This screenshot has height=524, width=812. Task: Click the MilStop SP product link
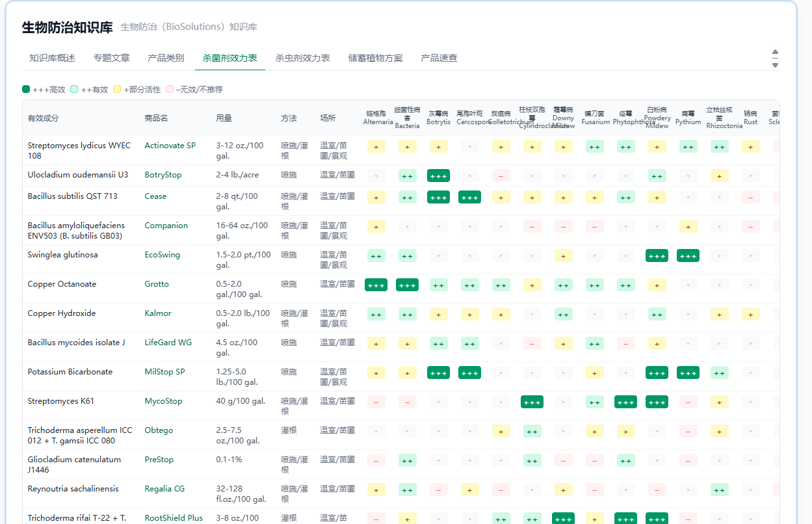tap(164, 372)
